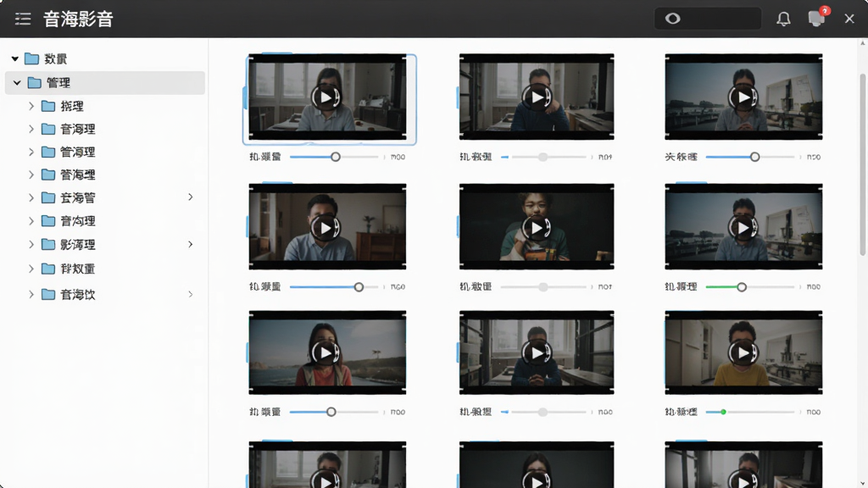Viewport: 868px width, 488px height.
Task: Open the submenu arrow right of 套海管
Action: coord(191,197)
